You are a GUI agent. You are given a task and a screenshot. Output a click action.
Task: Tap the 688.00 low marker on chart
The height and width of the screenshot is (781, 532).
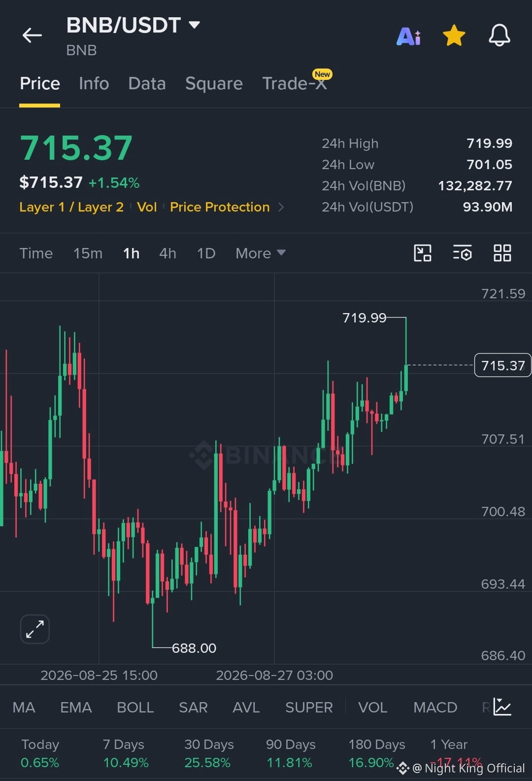194,648
